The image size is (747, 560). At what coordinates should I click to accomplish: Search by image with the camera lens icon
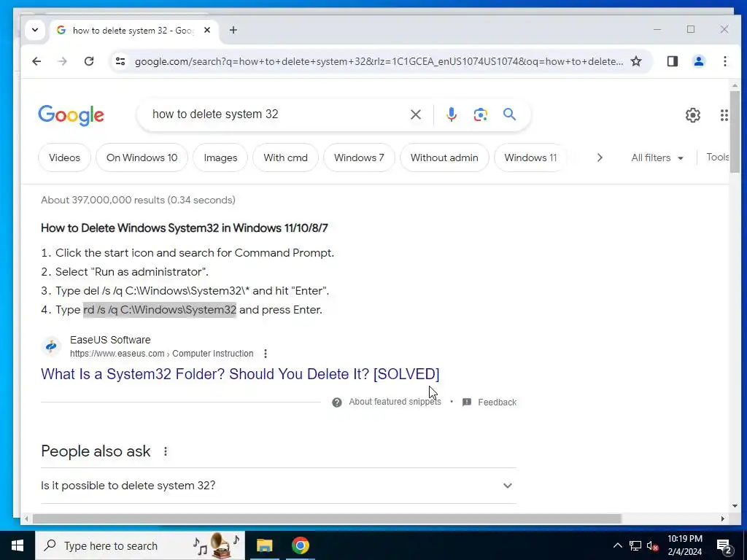[480, 114]
